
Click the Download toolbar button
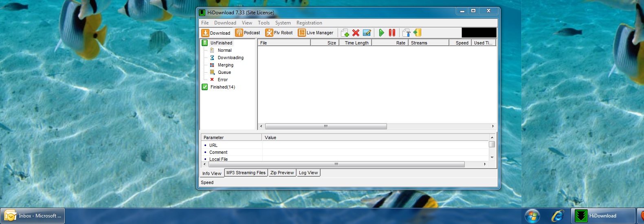tap(216, 33)
